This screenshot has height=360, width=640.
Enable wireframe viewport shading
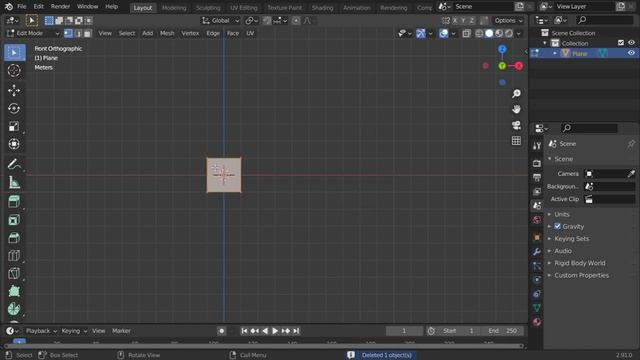(479, 33)
